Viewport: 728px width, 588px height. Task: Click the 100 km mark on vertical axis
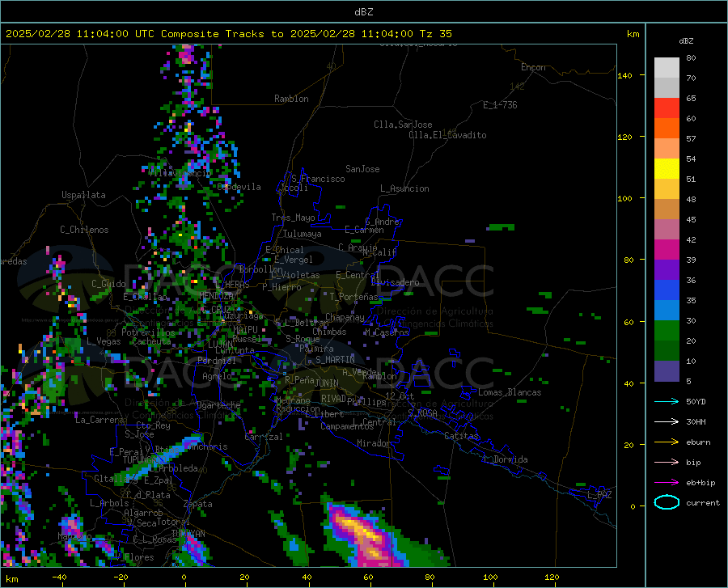(624, 199)
